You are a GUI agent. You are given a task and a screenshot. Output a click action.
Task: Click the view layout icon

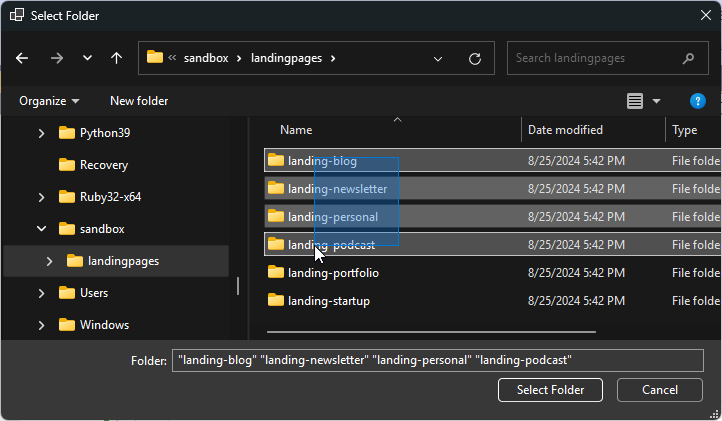pos(634,101)
